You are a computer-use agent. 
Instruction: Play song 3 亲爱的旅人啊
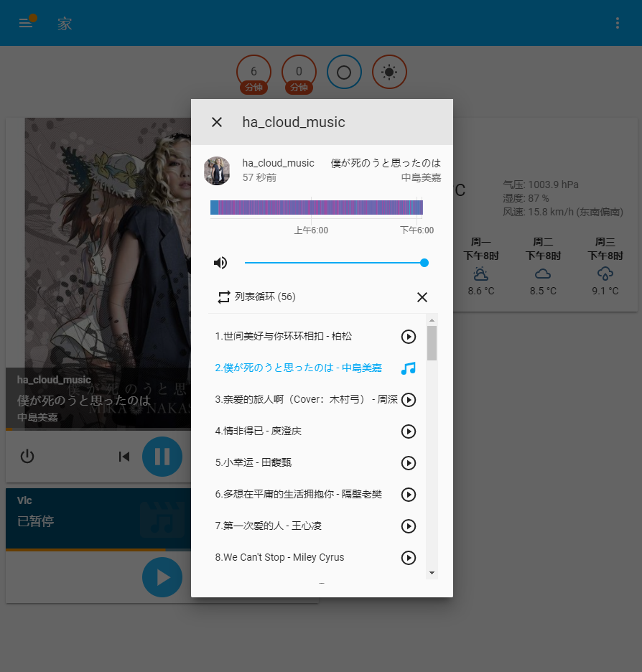[409, 400]
